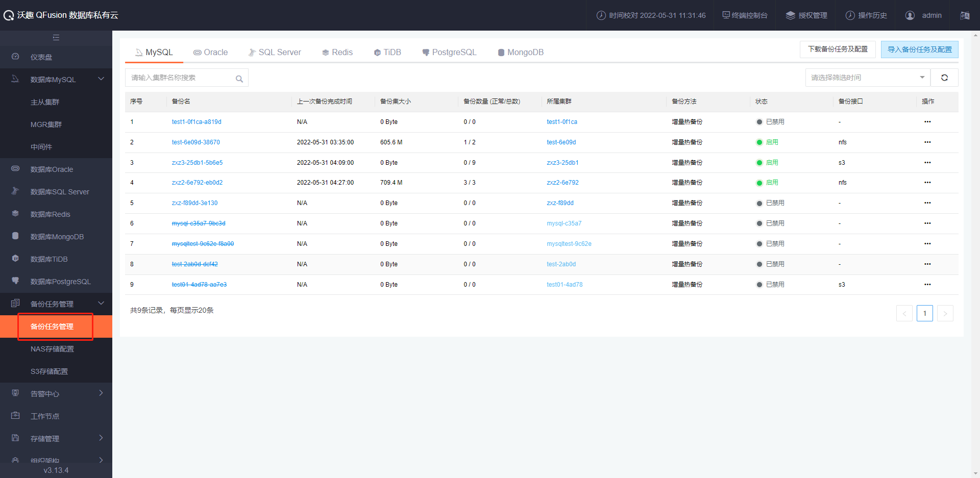Click the next page arrow
This screenshot has height=478, width=980.
(x=945, y=313)
